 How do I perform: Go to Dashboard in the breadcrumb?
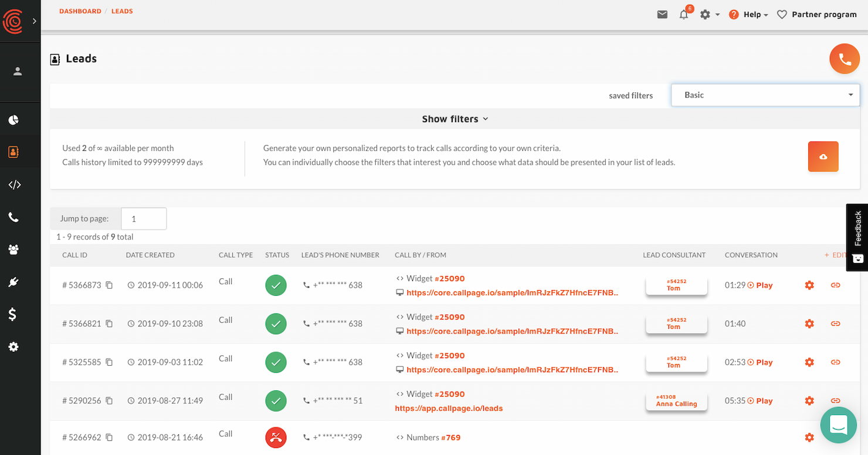80,11
